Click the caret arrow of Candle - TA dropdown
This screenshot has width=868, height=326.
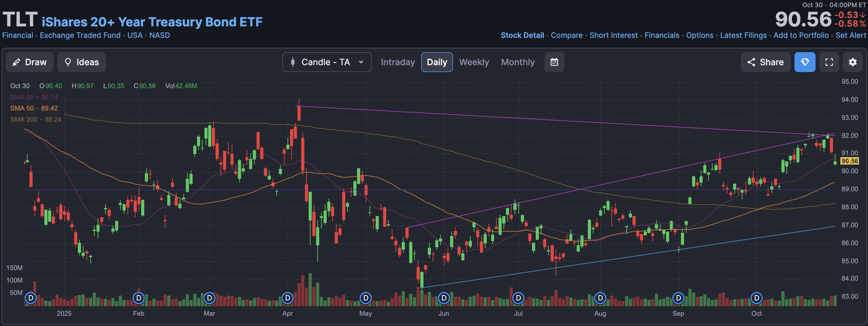point(361,62)
